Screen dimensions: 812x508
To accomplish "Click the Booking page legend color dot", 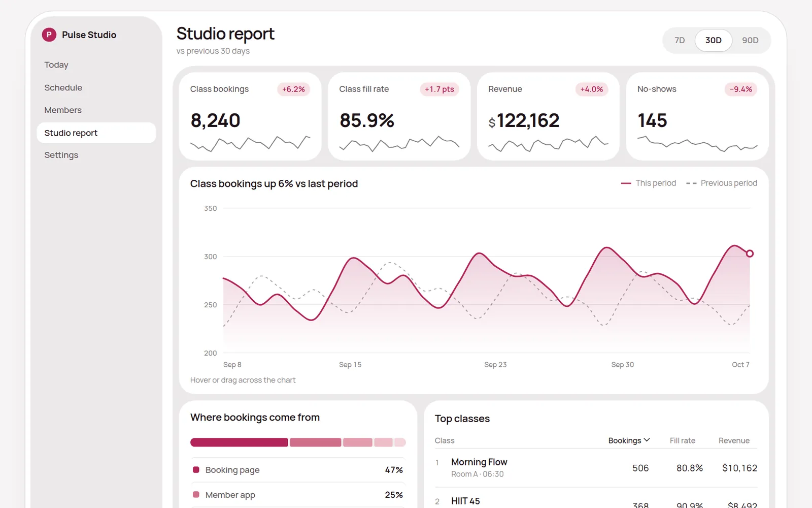I will click(x=196, y=470).
